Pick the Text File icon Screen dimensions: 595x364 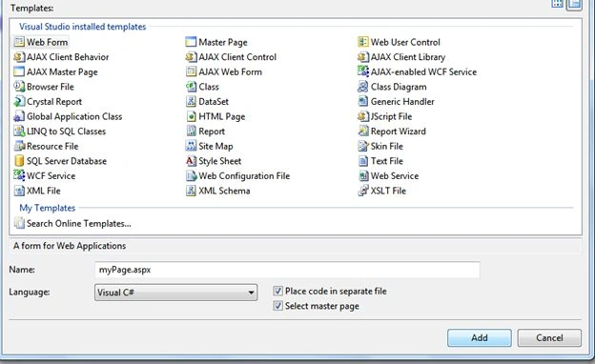362,161
